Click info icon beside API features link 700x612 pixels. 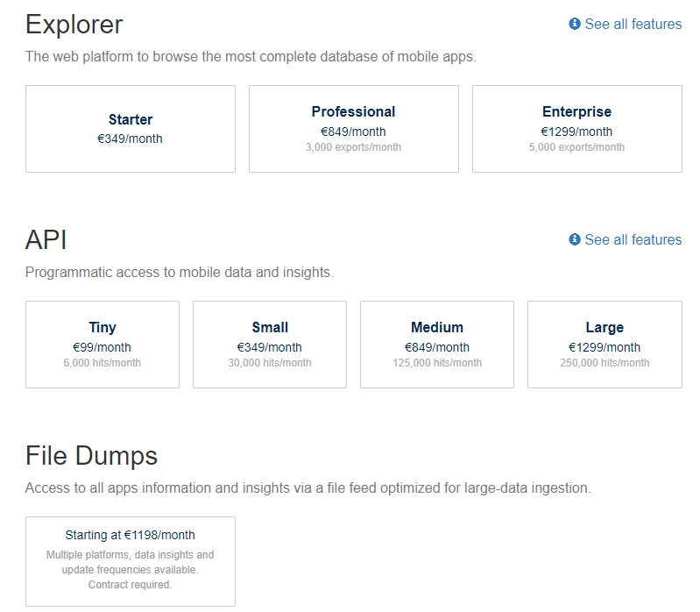click(x=575, y=239)
